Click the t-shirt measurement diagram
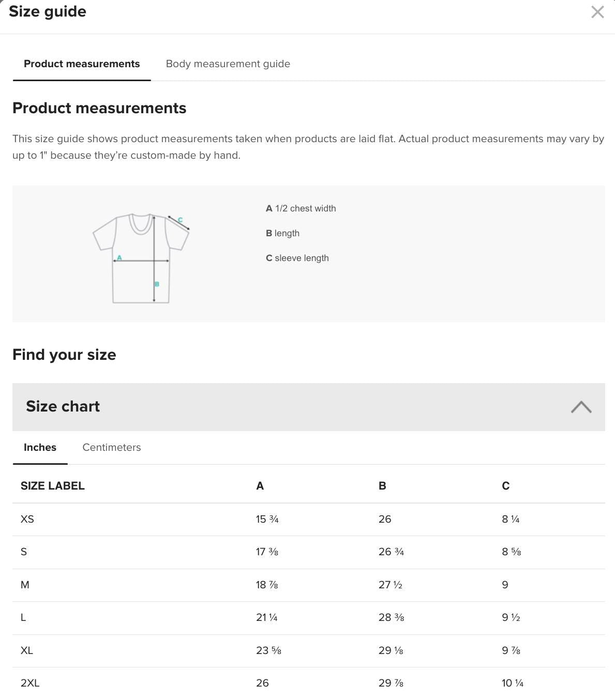 pos(141,258)
